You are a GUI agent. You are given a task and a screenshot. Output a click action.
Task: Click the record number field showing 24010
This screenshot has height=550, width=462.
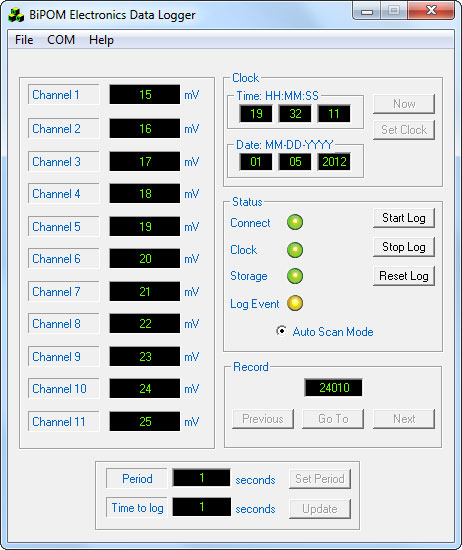(333, 388)
